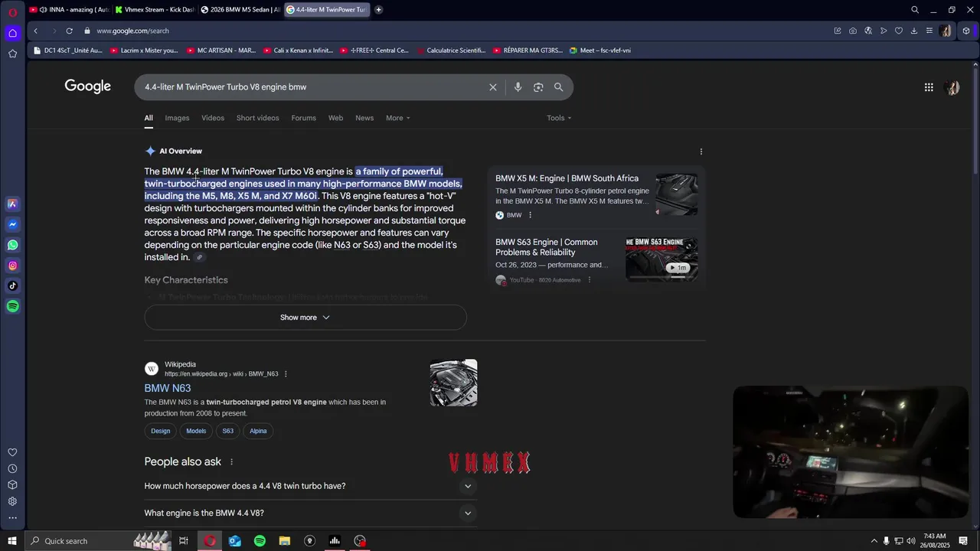The width and height of the screenshot is (980, 551).
Task: Open the Spotify sidebar icon
Action: (x=12, y=306)
